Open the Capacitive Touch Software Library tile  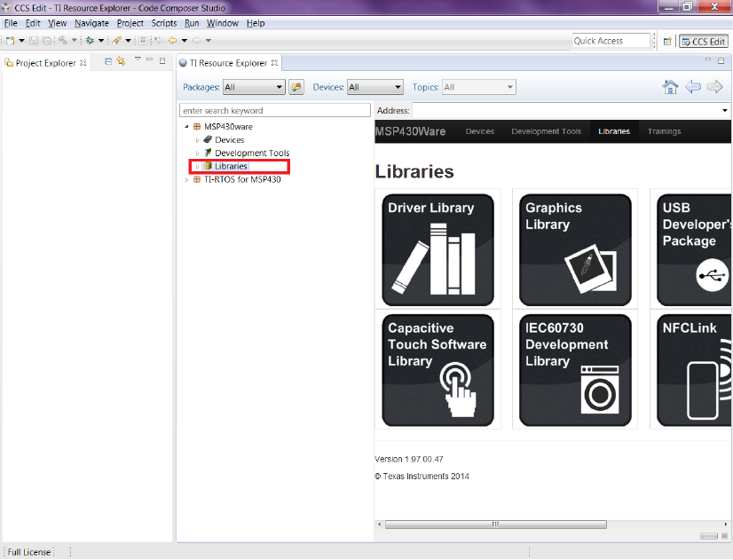pyautogui.click(x=438, y=370)
